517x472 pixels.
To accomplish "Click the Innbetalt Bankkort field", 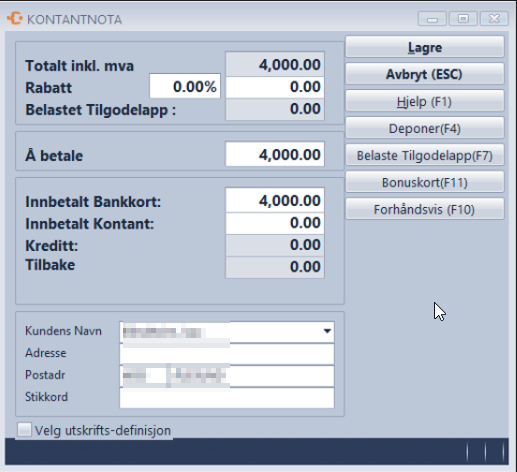I will click(275, 200).
